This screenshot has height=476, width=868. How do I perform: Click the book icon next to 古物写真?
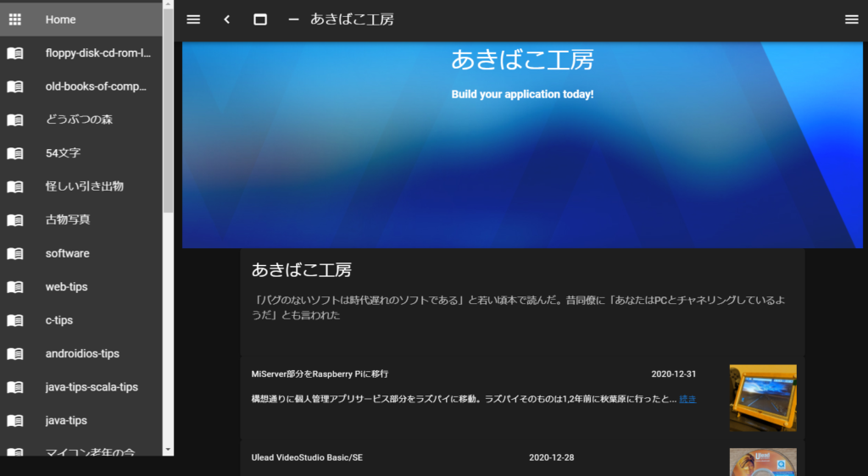pyautogui.click(x=14, y=220)
